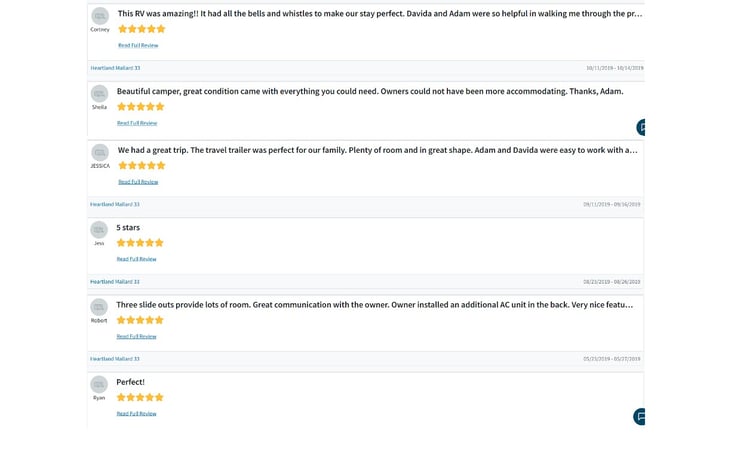Click Jess's reviewer avatar icon
Image resolution: width=731 pixels, height=469 pixels.
tap(99, 230)
